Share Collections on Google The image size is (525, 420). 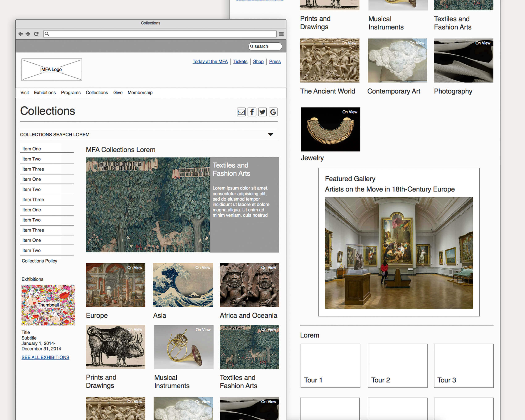[273, 112]
